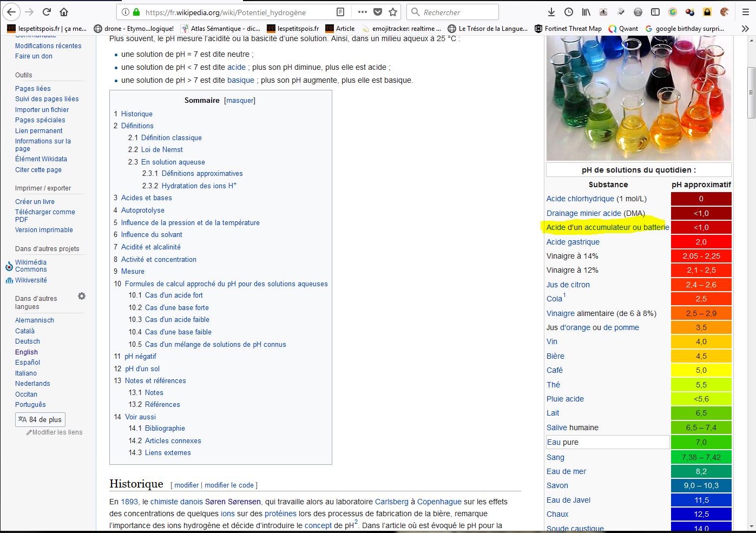
Task: Toggle Reader View icon in address bar
Action: [340, 12]
